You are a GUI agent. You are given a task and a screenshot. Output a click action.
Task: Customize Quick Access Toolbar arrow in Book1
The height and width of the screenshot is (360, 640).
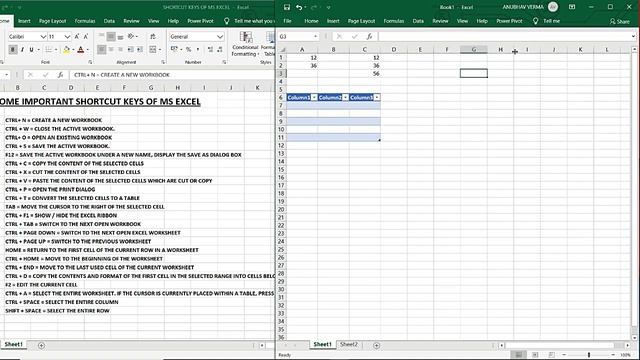pyautogui.click(x=328, y=7)
